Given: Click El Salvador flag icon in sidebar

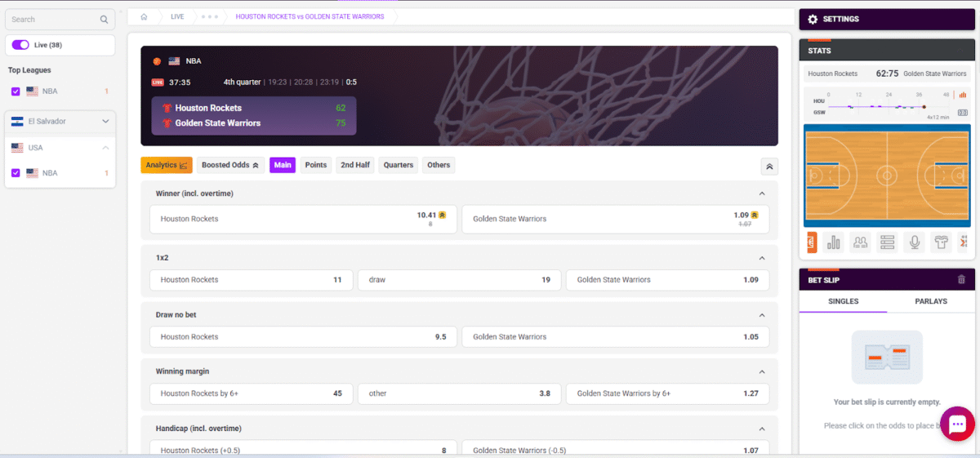Looking at the screenshot, I should [x=17, y=122].
